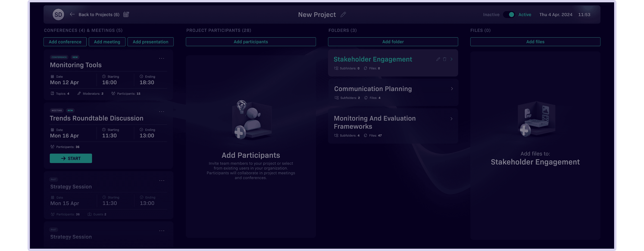Click the Add conference button
644x251 pixels.
[65, 42]
